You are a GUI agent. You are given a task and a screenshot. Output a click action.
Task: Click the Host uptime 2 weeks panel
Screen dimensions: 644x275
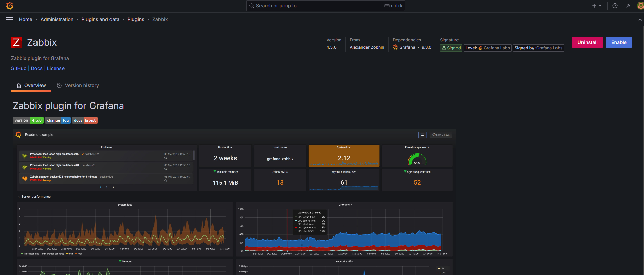[225, 156]
